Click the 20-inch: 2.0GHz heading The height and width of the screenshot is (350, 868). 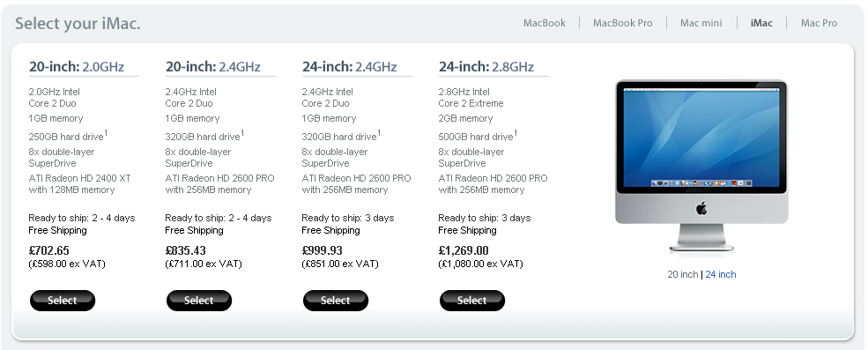tap(77, 67)
